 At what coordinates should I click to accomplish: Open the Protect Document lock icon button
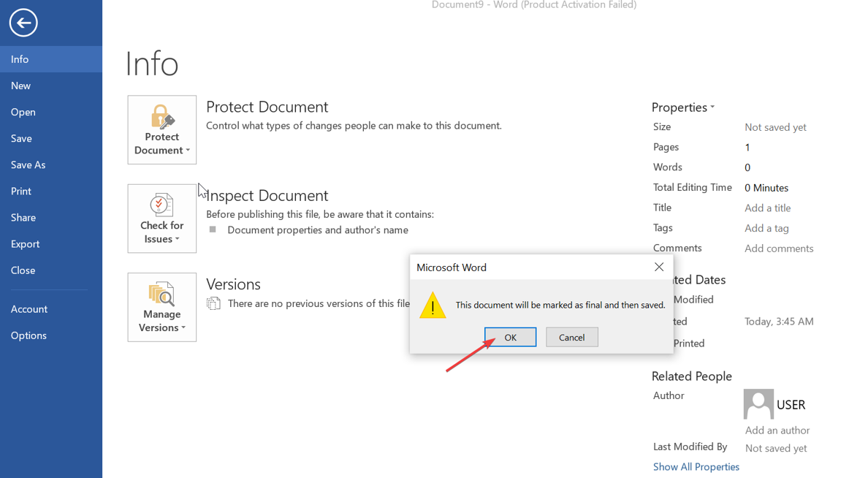pyautogui.click(x=161, y=129)
